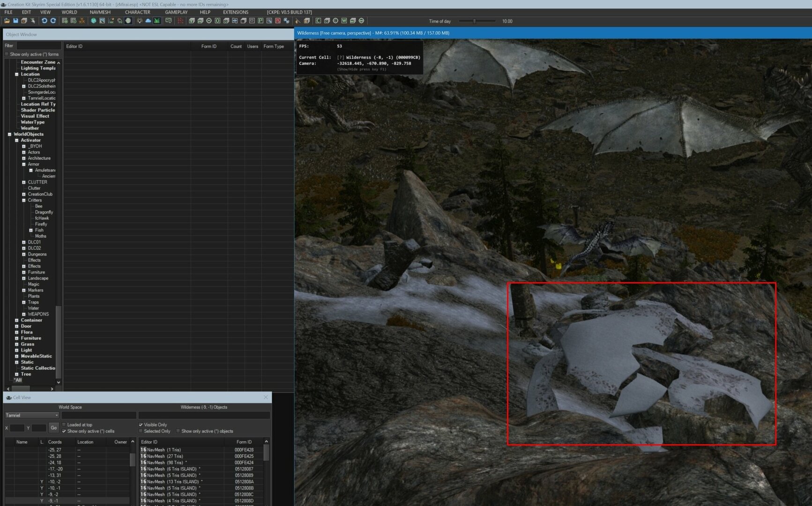This screenshot has height=506, width=812.
Task: Collapse the WorldObjects tree node
Action: click(x=9, y=134)
